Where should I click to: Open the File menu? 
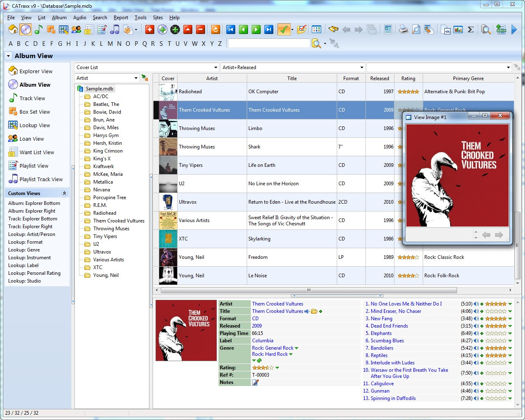click(11, 18)
